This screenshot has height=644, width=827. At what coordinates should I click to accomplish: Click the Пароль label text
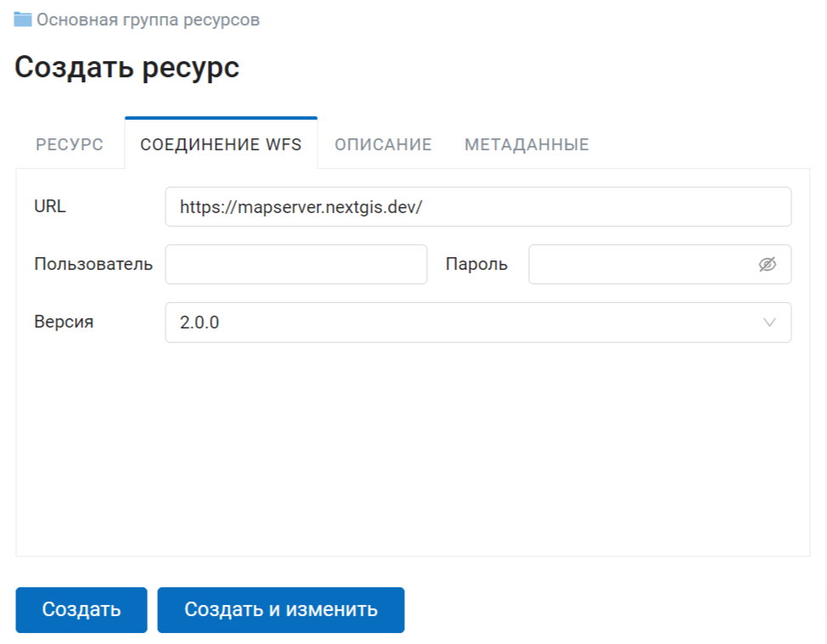point(477,264)
